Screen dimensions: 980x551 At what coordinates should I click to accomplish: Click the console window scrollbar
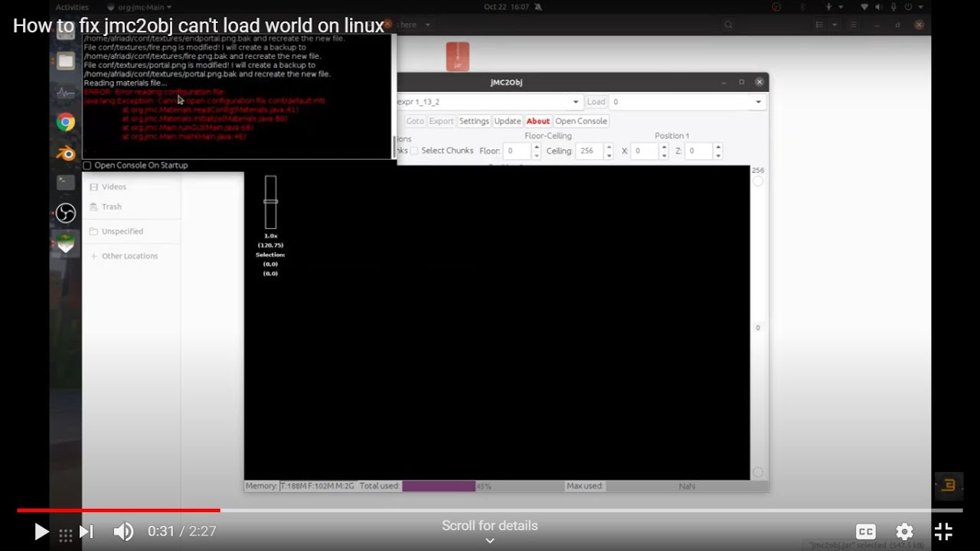394,145
